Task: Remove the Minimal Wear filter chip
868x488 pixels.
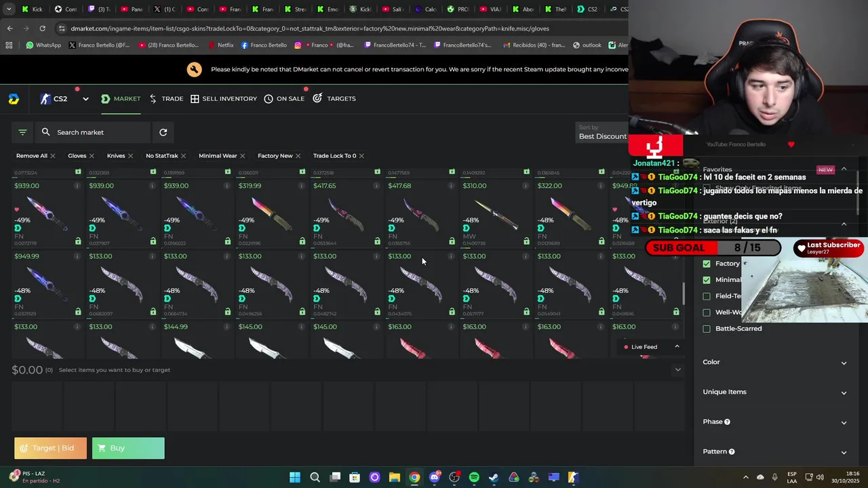Action: (242, 156)
